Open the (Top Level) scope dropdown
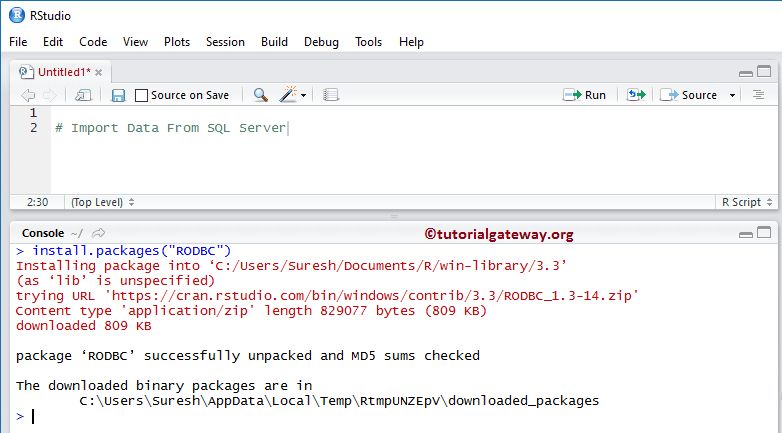Viewport: 782px width, 433px height. (103, 202)
